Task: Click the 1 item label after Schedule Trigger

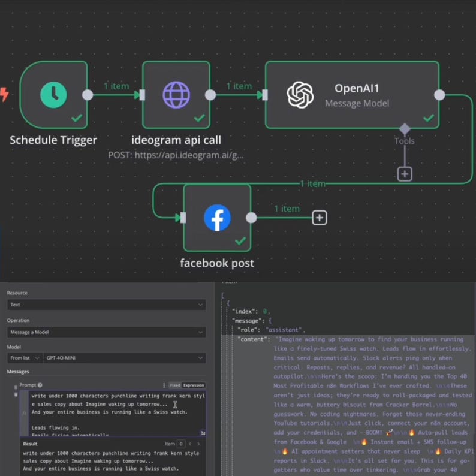Action: 116,86
